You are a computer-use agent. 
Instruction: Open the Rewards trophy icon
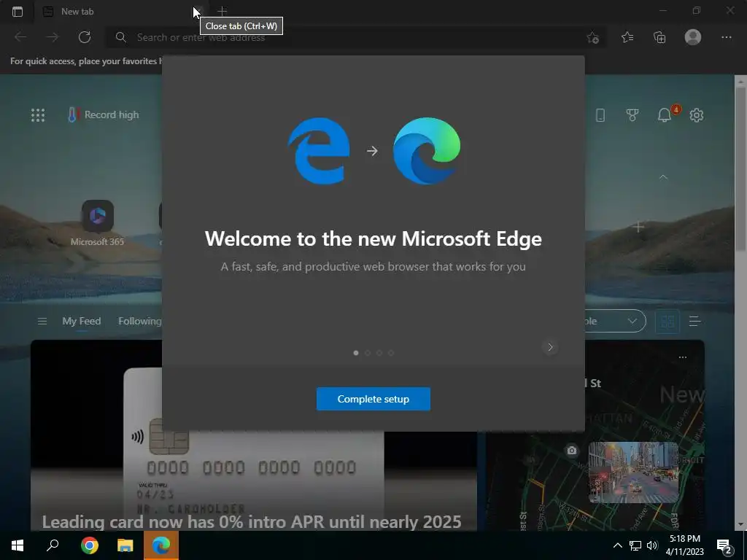click(632, 115)
